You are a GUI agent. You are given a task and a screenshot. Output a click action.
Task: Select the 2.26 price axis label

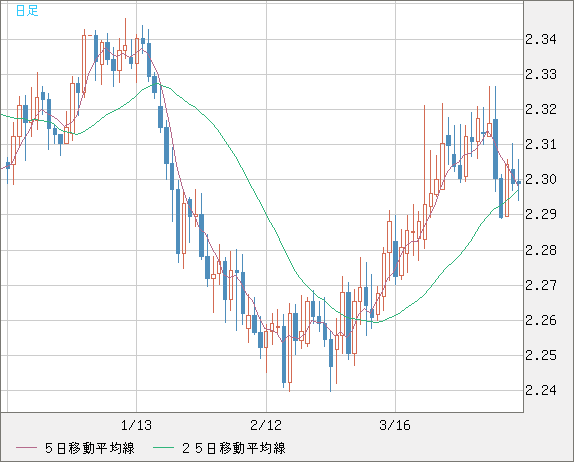pos(541,320)
